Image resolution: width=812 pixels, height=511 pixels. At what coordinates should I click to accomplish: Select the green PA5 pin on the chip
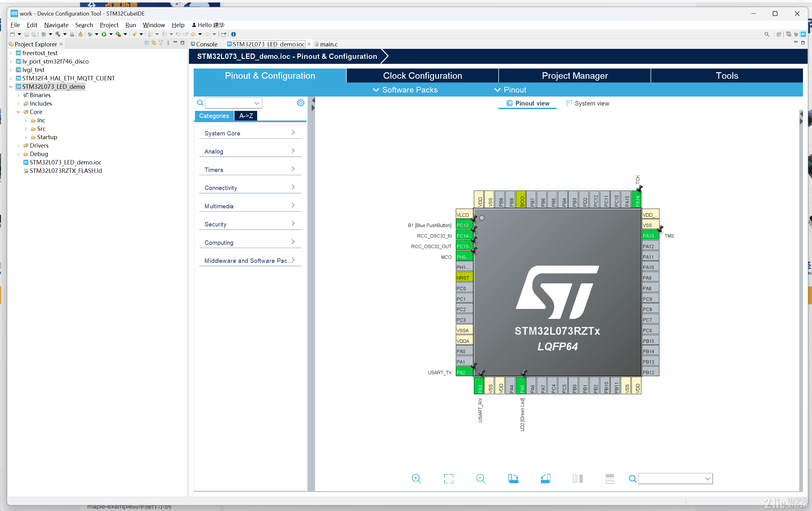[521, 386]
